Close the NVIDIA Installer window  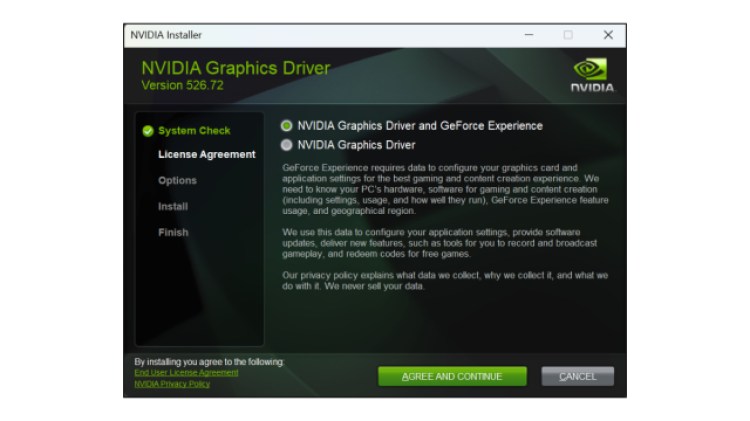tap(607, 35)
